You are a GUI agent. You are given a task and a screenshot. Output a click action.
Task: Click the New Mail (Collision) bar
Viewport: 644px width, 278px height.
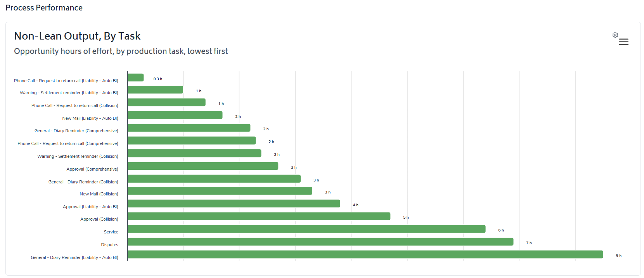pos(220,191)
